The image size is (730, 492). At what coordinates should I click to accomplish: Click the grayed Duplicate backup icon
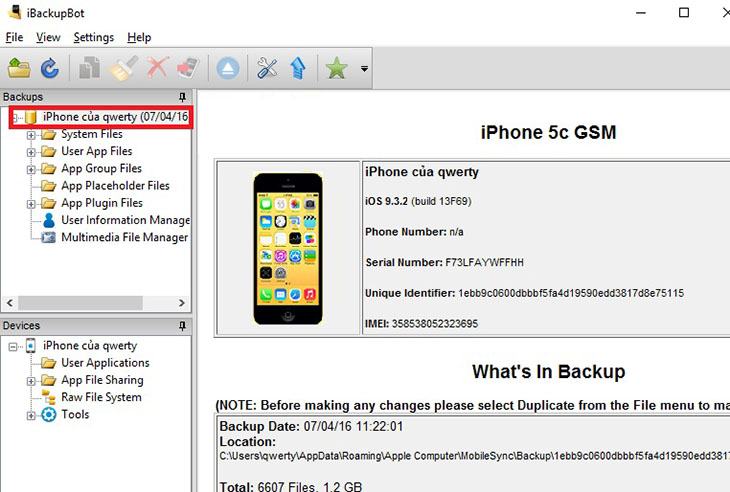(x=89, y=68)
